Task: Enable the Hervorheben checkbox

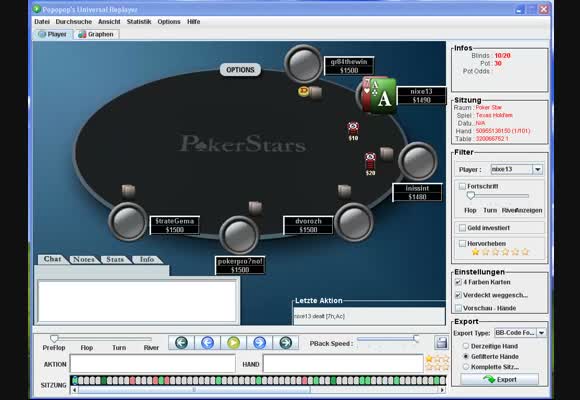Action: coord(462,243)
